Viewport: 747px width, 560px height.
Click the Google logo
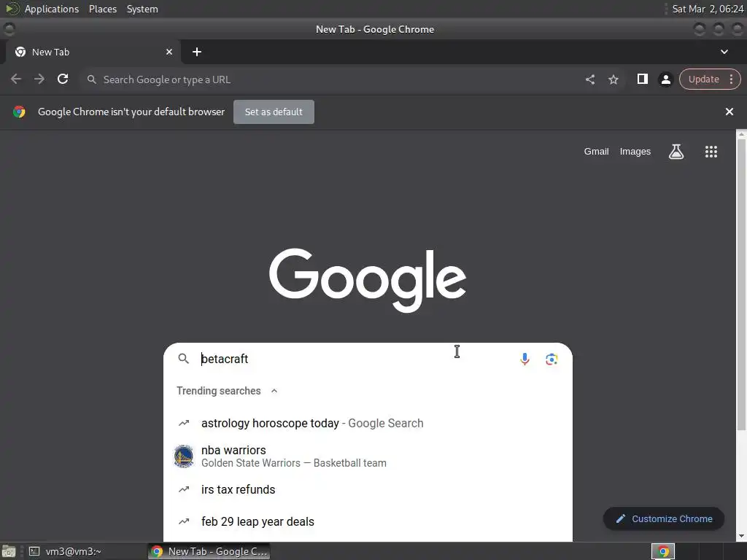[368, 279]
